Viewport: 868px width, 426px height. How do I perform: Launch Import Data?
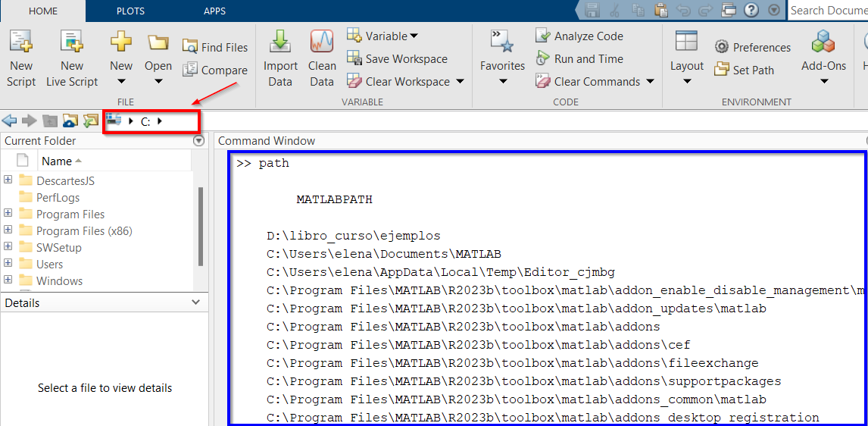point(280,58)
